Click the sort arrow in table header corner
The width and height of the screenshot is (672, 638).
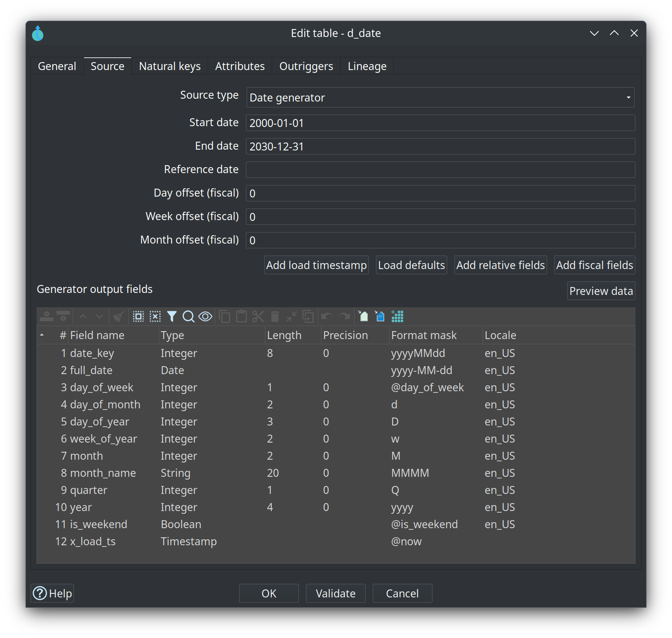(42, 335)
